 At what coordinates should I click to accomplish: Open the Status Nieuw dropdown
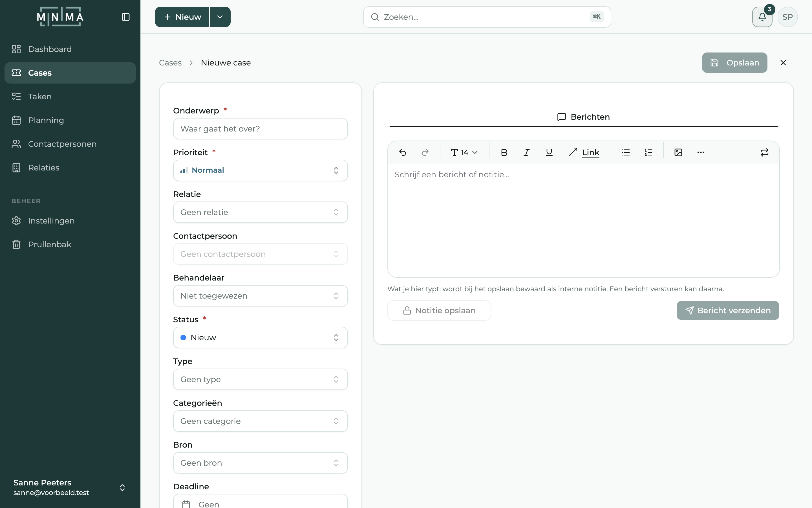pyautogui.click(x=261, y=338)
